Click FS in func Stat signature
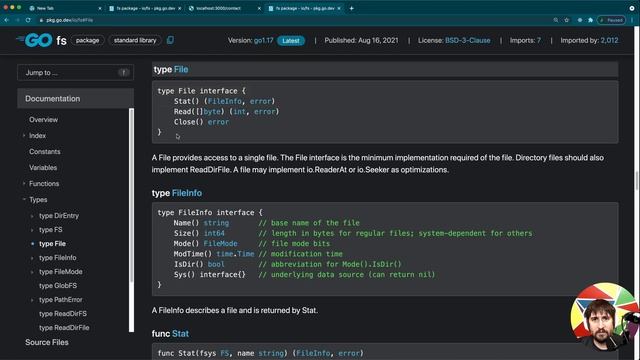The width and height of the screenshot is (640, 360). (224, 353)
